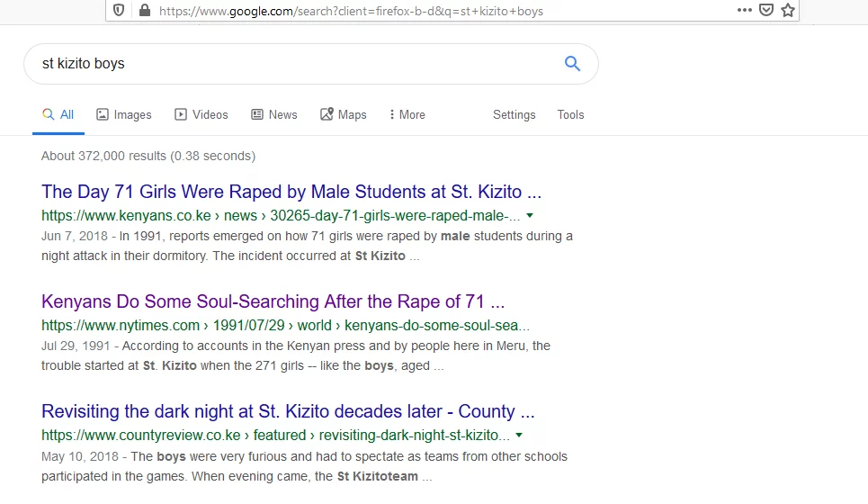Expand dropdown arrow beside kenyans.co.ke URL
This screenshot has width=868, height=504.
pyautogui.click(x=530, y=215)
